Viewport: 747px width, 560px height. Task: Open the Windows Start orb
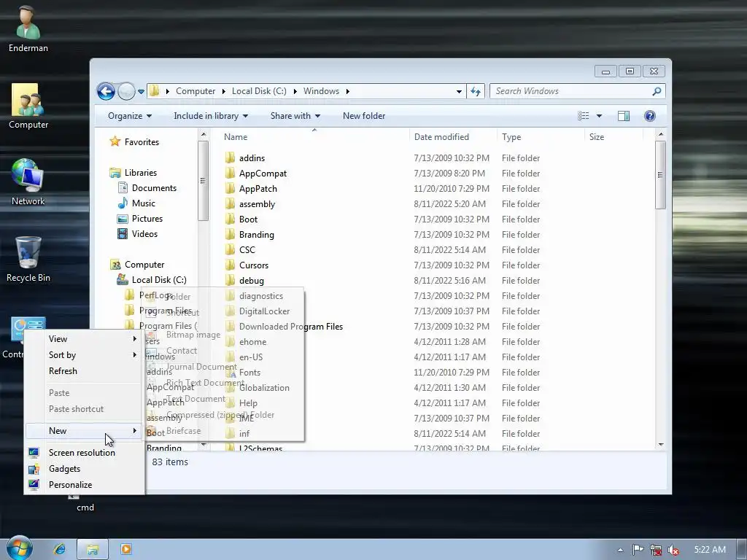pyautogui.click(x=19, y=548)
